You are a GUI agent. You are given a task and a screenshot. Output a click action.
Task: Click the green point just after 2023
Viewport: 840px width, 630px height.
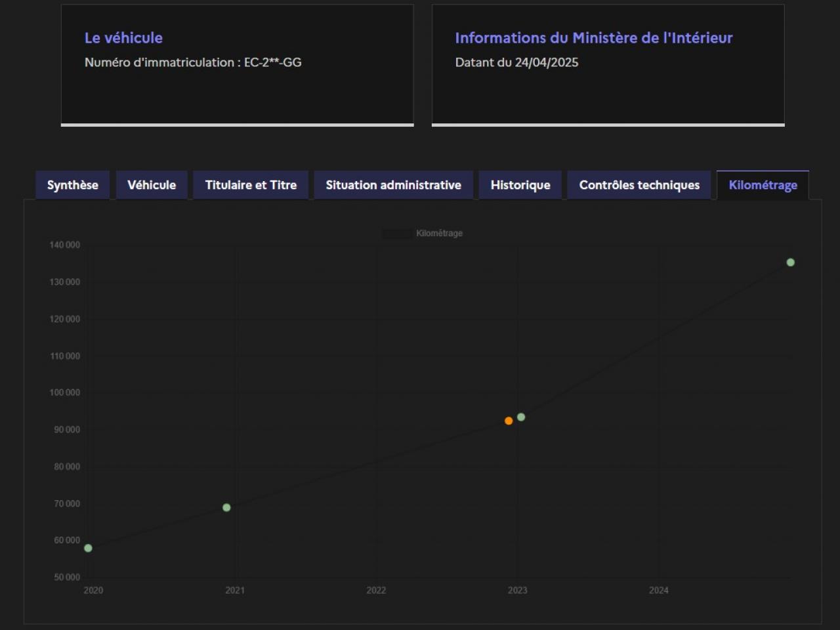521,417
